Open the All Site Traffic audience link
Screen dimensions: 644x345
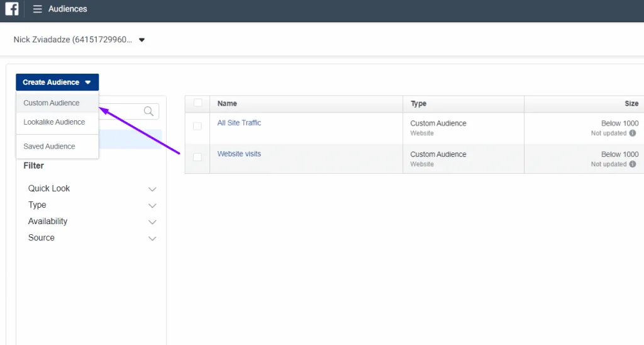(239, 123)
